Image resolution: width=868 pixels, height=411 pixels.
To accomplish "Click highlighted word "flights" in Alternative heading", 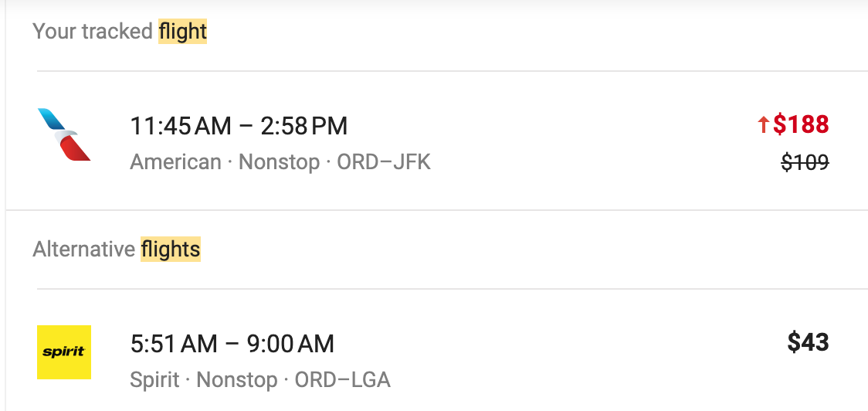I will coord(171,250).
